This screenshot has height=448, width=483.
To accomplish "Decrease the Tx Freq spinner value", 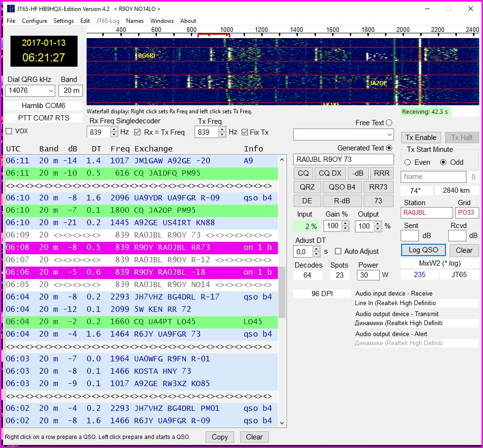I will tap(222, 135).
